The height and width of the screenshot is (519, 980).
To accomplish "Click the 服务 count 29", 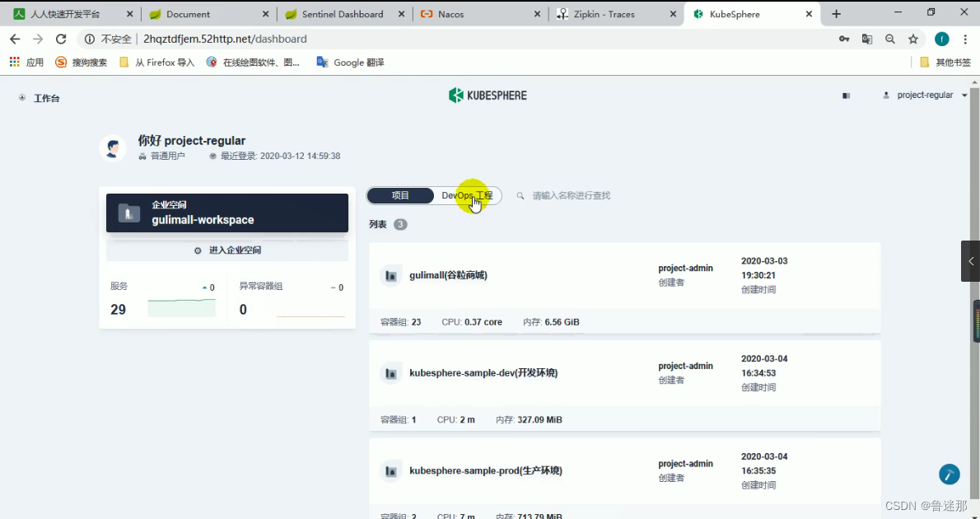I will 118,310.
